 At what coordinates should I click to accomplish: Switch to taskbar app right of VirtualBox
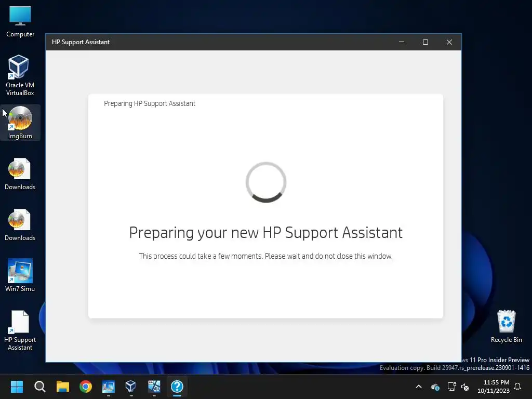tap(154, 387)
